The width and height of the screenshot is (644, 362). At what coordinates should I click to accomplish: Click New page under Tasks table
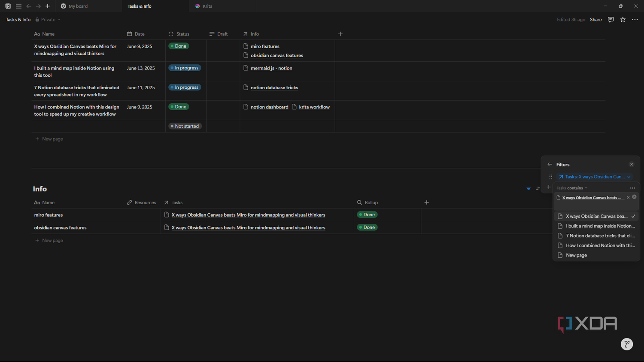click(x=49, y=139)
